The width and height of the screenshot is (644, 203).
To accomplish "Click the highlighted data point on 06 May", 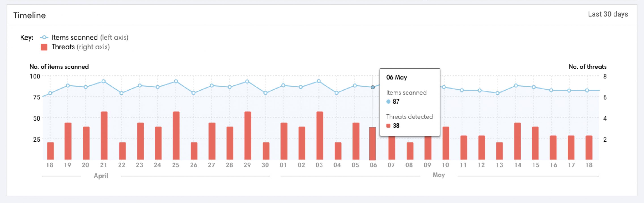I will [x=373, y=87].
